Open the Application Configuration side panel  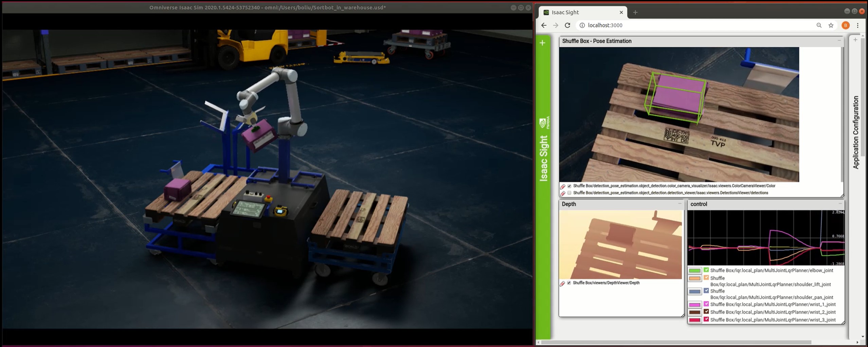tap(856, 132)
